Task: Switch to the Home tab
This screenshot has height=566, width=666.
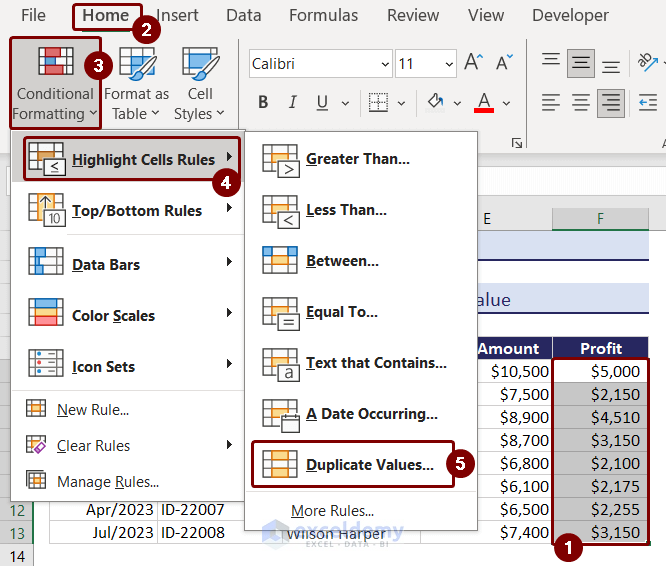Action: (105, 15)
